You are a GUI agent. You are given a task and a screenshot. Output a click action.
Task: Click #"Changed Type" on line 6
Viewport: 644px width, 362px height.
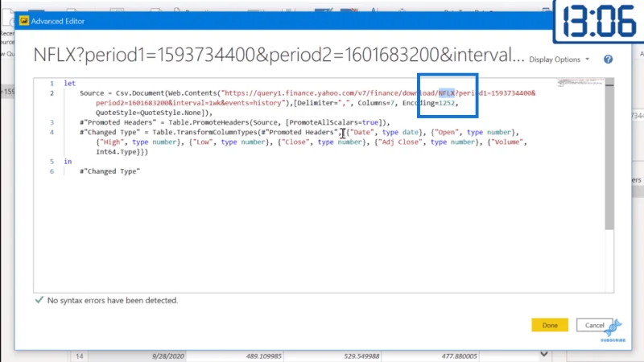(109, 171)
